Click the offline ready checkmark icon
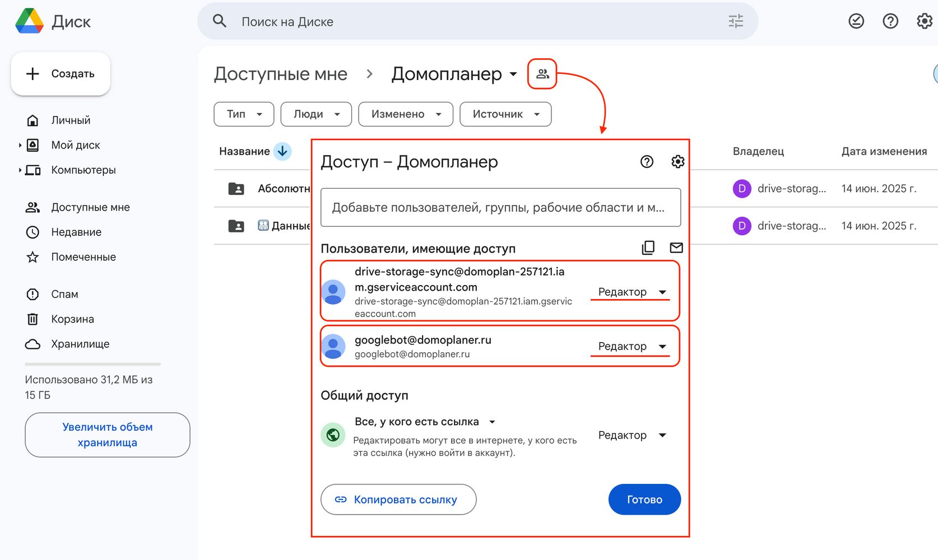 (x=856, y=21)
